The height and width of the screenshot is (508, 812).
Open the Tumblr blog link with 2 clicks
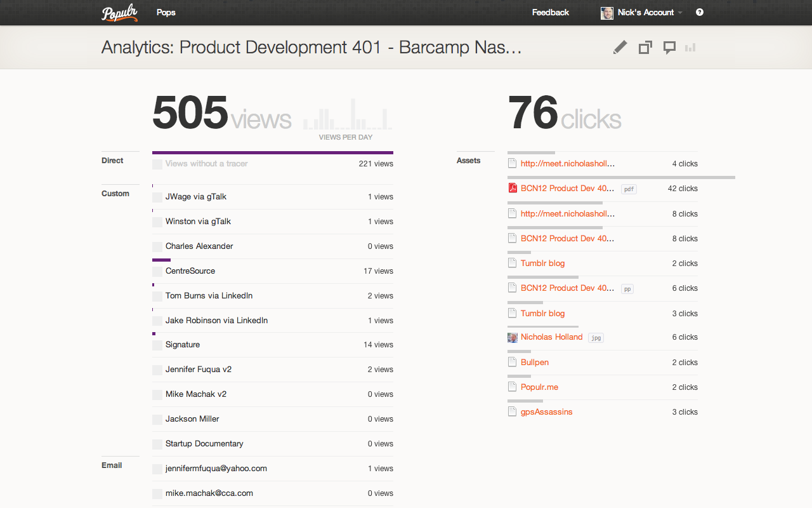[542, 264]
